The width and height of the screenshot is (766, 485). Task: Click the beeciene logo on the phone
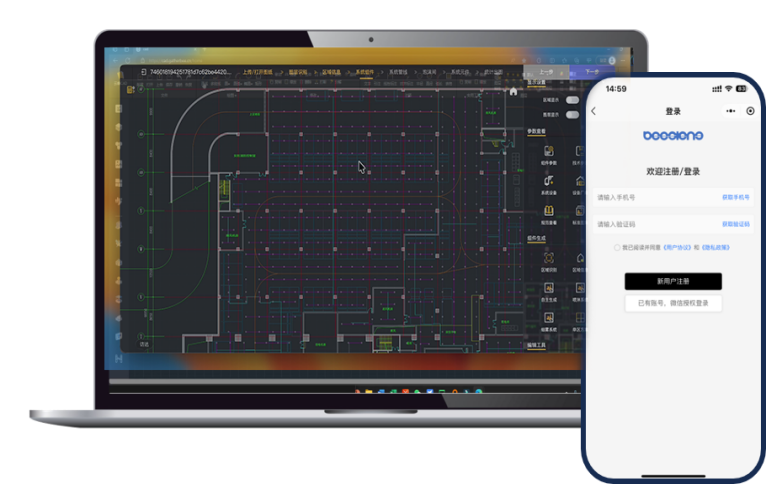point(673,135)
